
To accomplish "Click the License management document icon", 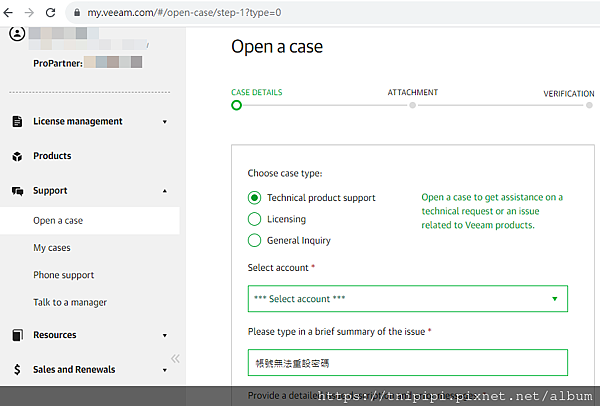I will (x=17, y=121).
